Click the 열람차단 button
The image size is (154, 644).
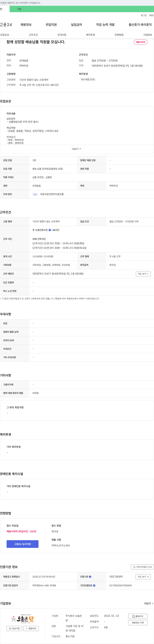[x=31, y=628]
